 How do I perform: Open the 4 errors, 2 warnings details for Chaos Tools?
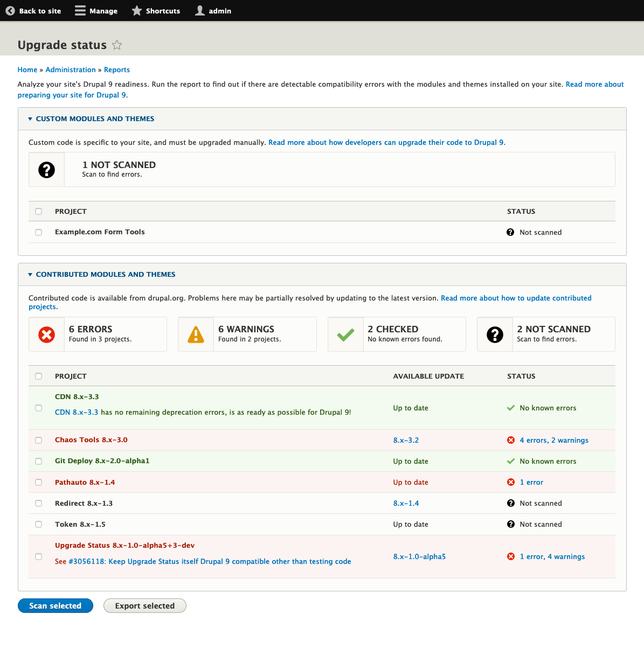[554, 440]
